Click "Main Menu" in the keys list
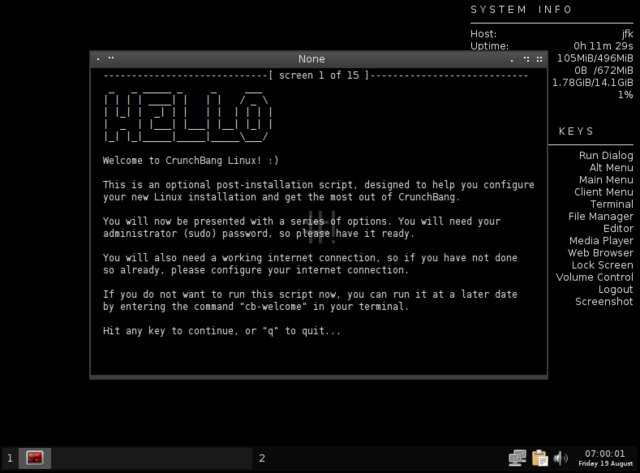This screenshot has width=640, height=473. point(606,180)
